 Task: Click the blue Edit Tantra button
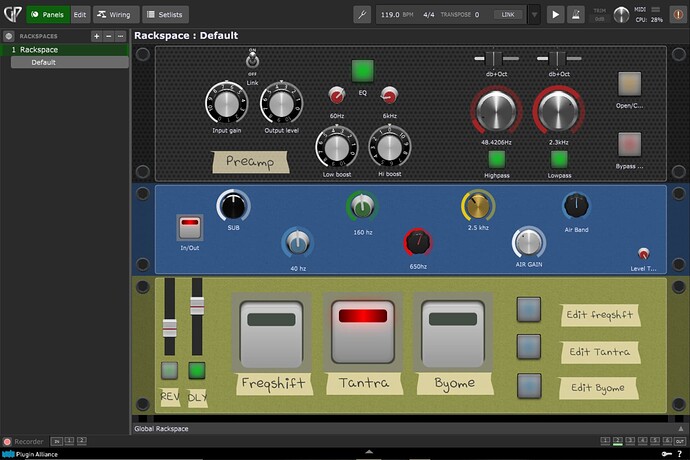click(529, 347)
